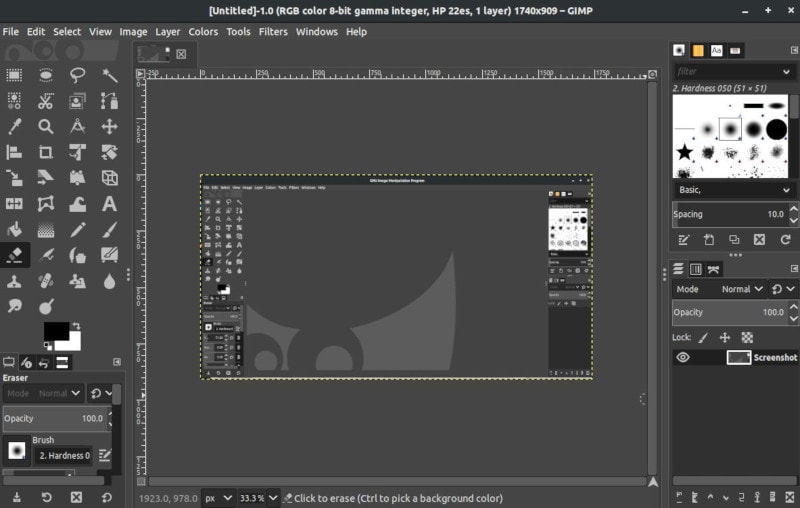Toggle lock alpha channel checkerboard icon
This screenshot has height=508, width=800.
click(x=747, y=338)
